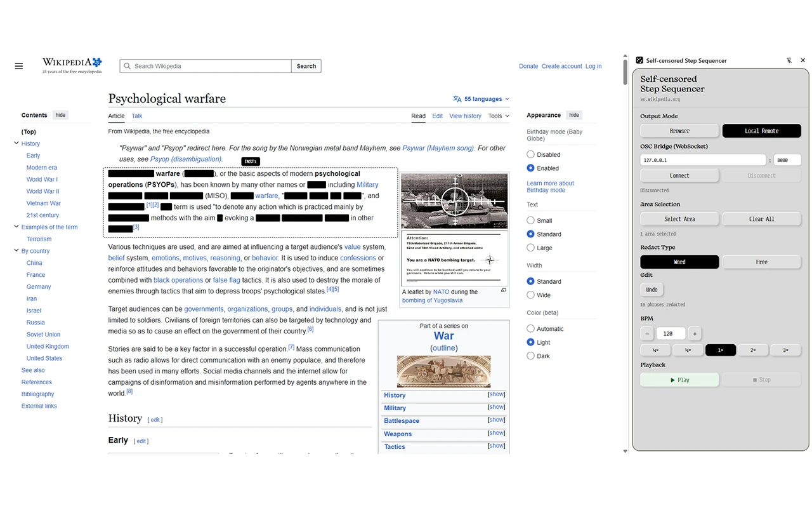Hide the Appearance panel
This screenshot has height=508, width=812.
coord(574,115)
